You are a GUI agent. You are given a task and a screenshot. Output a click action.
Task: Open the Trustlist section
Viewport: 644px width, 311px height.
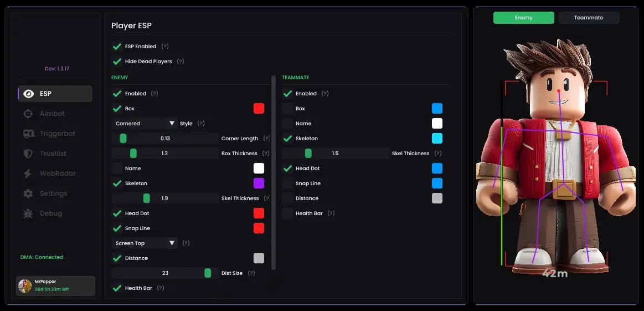[55, 154]
